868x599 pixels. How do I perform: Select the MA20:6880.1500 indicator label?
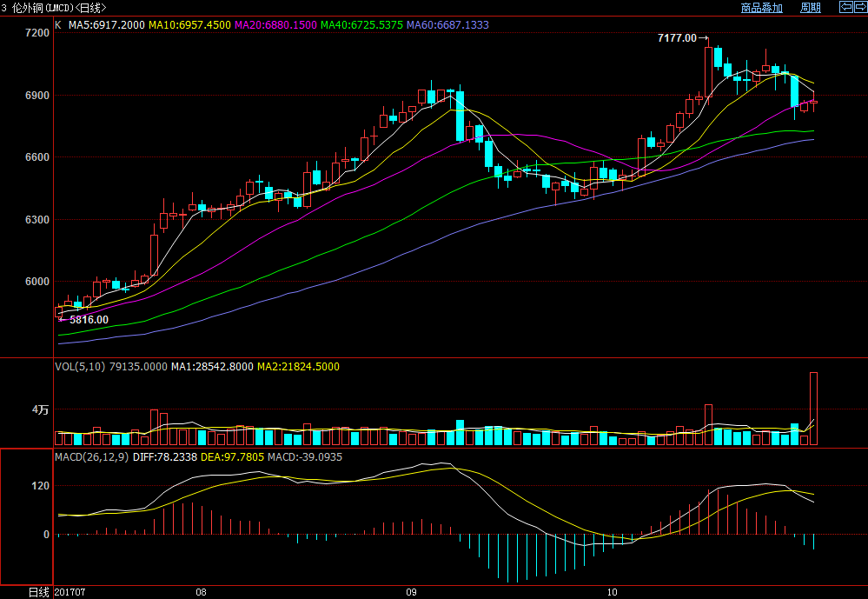coord(275,25)
